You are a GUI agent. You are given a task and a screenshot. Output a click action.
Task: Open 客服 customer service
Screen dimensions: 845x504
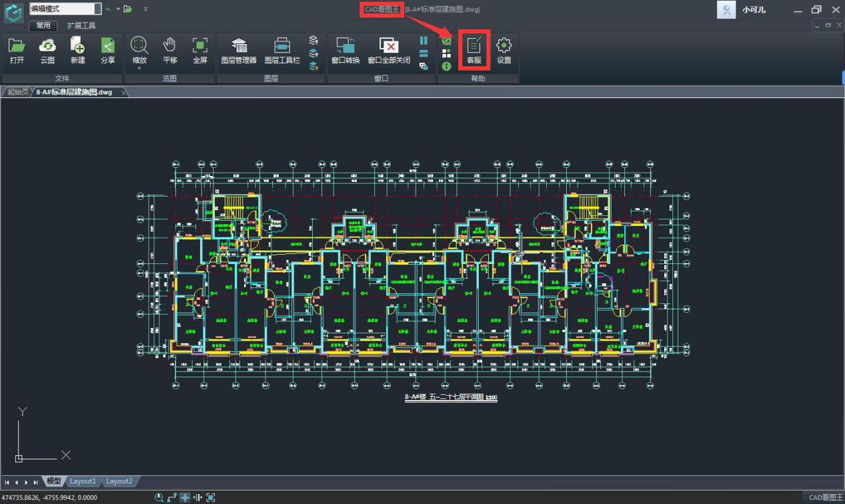pos(474,51)
